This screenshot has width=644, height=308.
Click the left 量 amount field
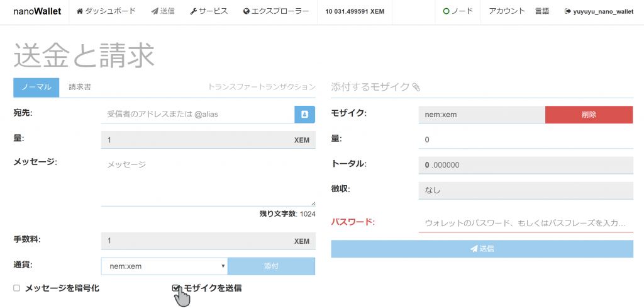[x=208, y=140]
